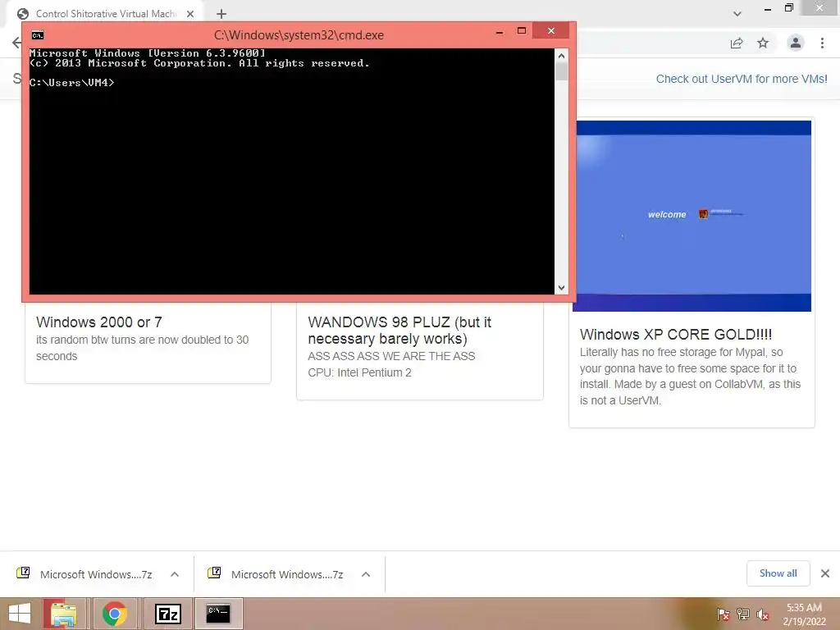Select the Control Shitorative Virtual Machine tab

(105, 14)
